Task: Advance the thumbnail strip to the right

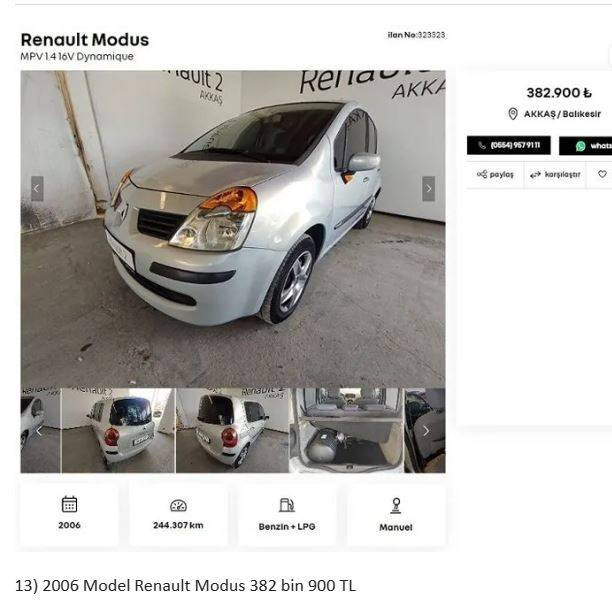Action: (426, 430)
